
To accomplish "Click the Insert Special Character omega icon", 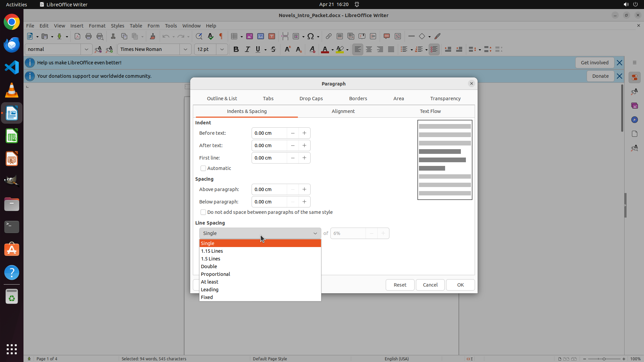I will 311,36.
